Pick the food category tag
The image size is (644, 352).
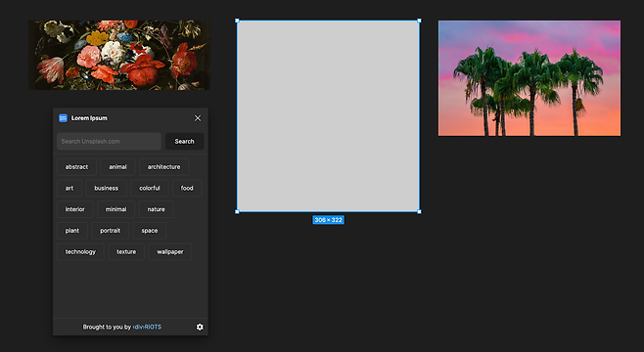[x=187, y=189]
